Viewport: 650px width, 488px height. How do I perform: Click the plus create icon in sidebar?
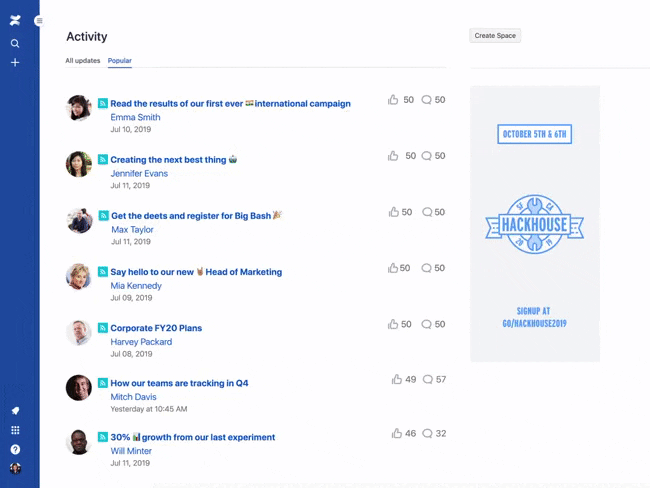click(x=15, y=63)
